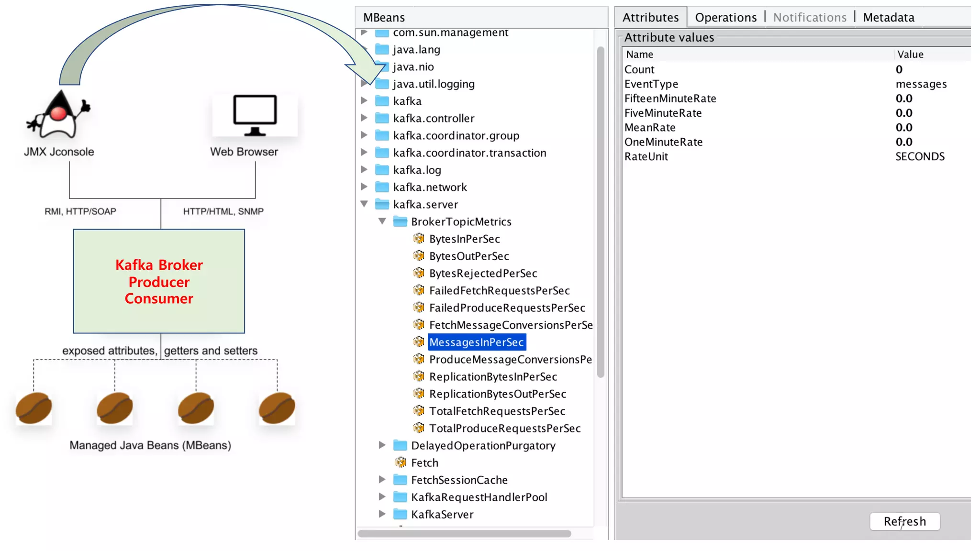Screen dimensions: 980x551
Task: Open the Metadata tab
Action: tap(888, 18)
